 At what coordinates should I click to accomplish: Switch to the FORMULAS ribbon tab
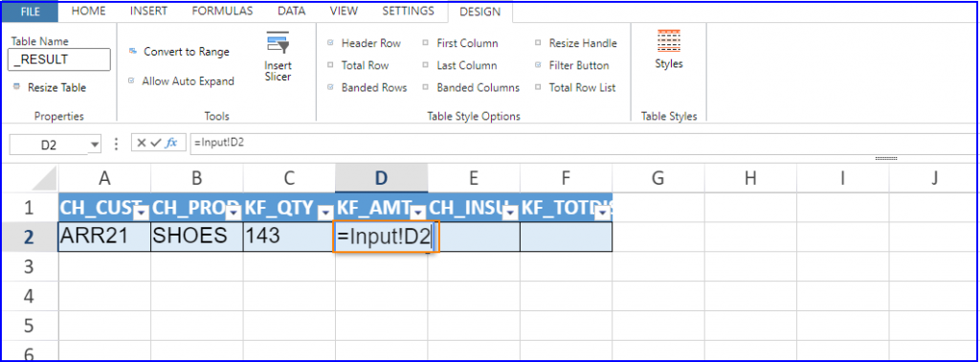coord(222,11)
